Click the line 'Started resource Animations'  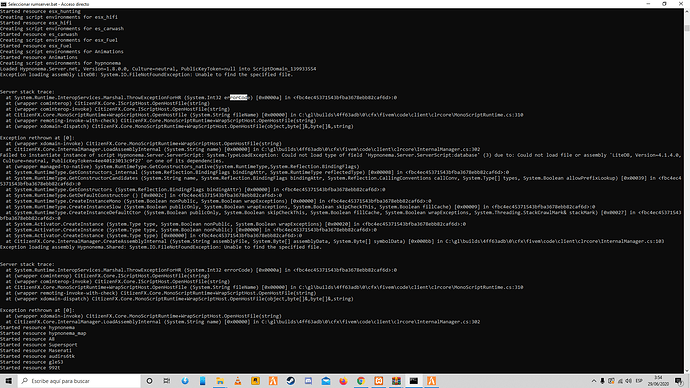point(39,57)
